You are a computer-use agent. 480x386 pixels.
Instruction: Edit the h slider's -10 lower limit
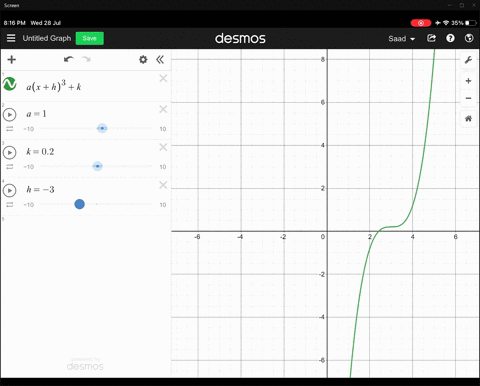[x=29, y=205]
